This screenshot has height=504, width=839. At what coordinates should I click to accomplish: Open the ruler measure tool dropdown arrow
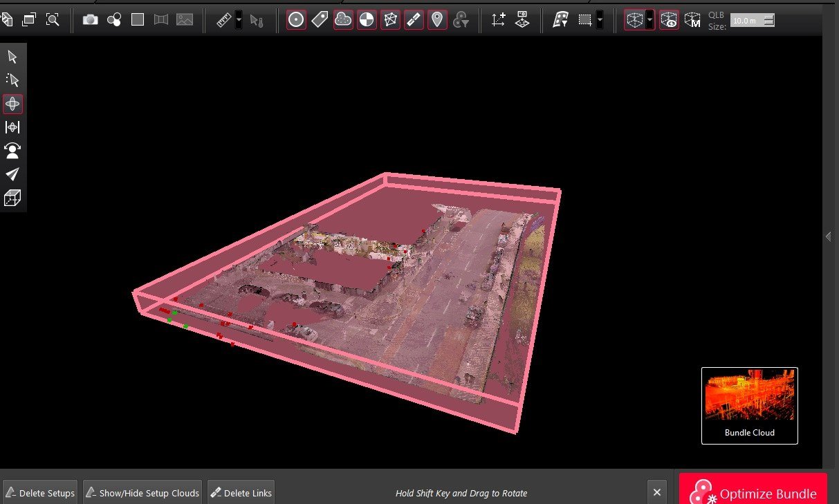[x=239, y=20]
